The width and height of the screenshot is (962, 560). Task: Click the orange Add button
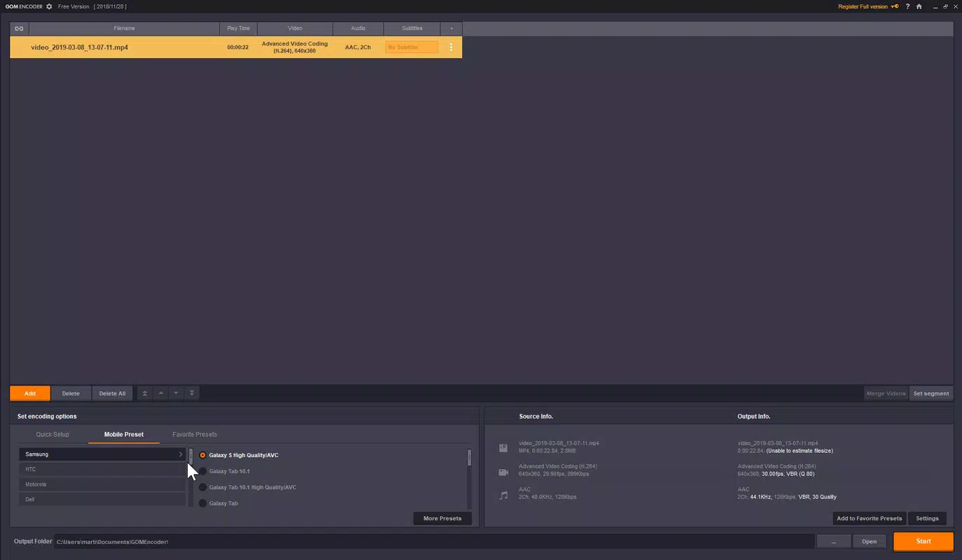(x=30, y=393)
